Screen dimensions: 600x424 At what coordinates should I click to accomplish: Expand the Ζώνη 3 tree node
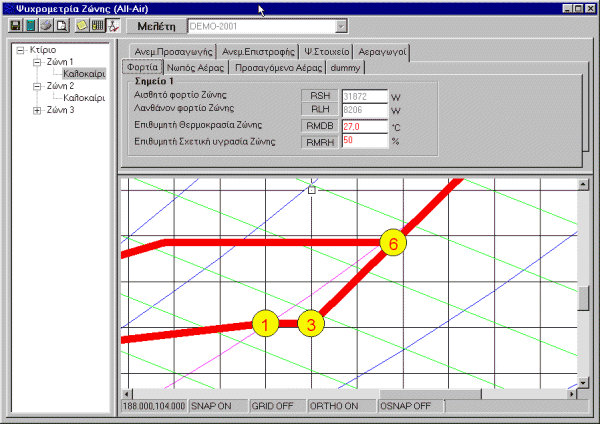pos(38,110)
